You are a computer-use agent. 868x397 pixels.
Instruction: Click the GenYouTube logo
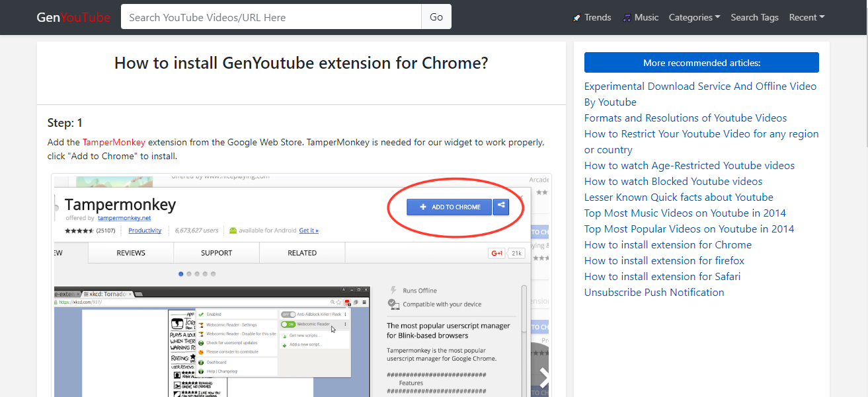73,17
